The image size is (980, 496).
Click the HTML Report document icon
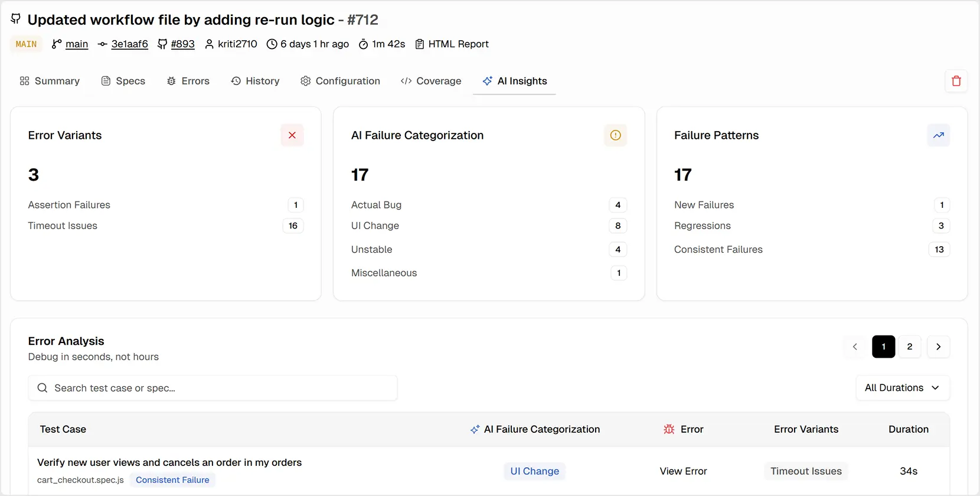(420, 44)
